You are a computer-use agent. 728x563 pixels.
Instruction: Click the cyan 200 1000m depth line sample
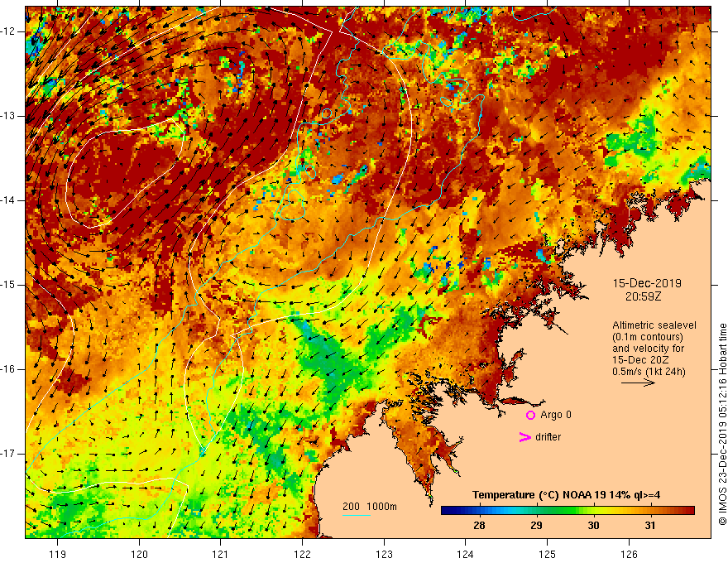tap(357, 515)
